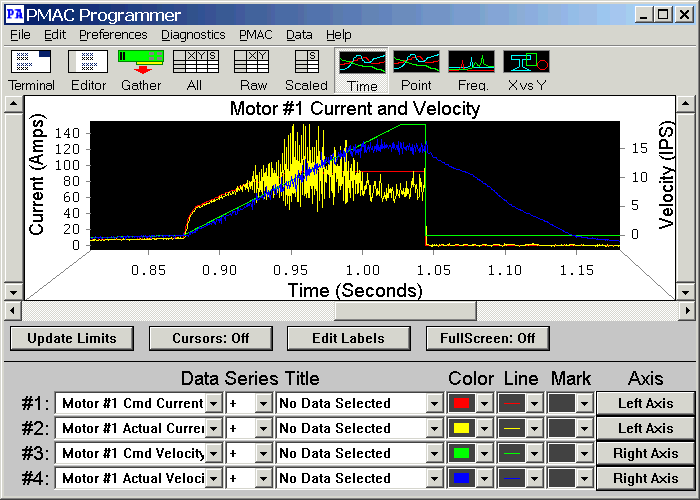The height and width of the screenshot is (500, 700).
Task: Toggle the FullScreen: Off button
Action: coord(487,338)
